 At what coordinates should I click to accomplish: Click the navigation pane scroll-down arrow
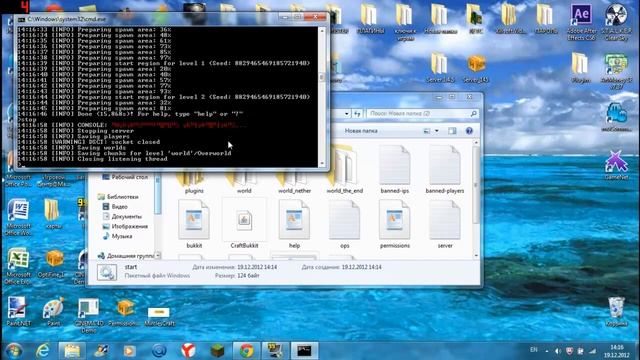point(158,256)
